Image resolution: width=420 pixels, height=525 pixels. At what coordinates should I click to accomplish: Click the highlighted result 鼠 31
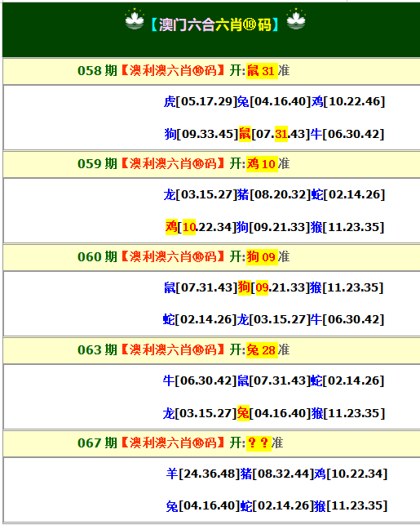[262, 71]
